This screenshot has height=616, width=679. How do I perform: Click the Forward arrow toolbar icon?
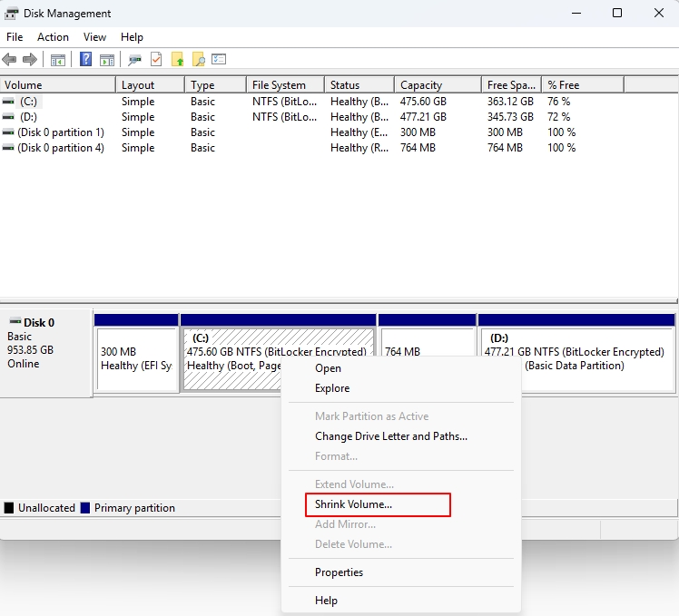(x=30, y=60)
